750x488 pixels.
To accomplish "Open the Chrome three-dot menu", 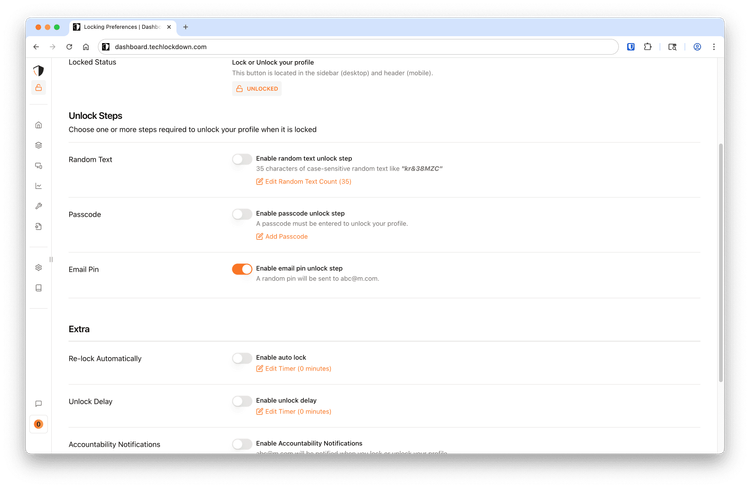I will [714, 46].
